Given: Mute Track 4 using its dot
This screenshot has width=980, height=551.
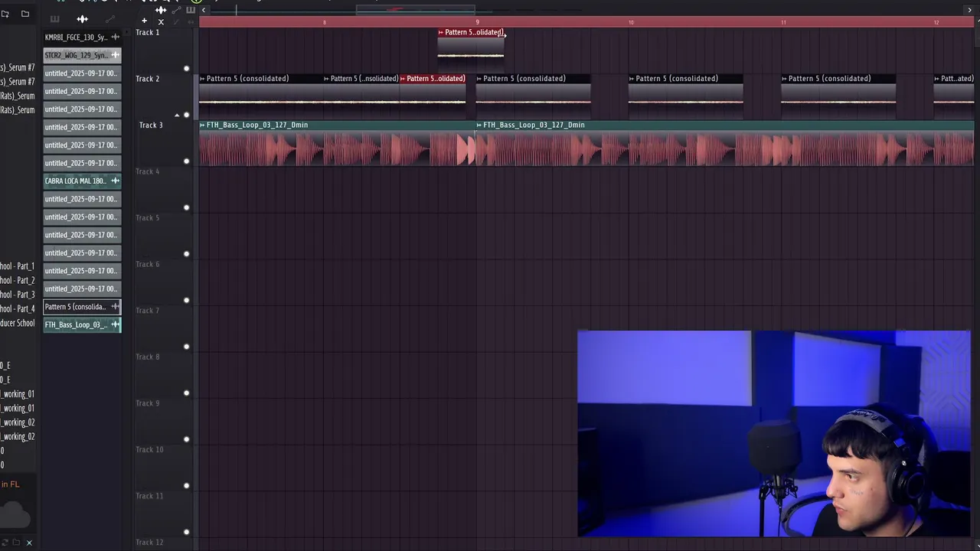Looking at the screenshot, I should 186,207.
